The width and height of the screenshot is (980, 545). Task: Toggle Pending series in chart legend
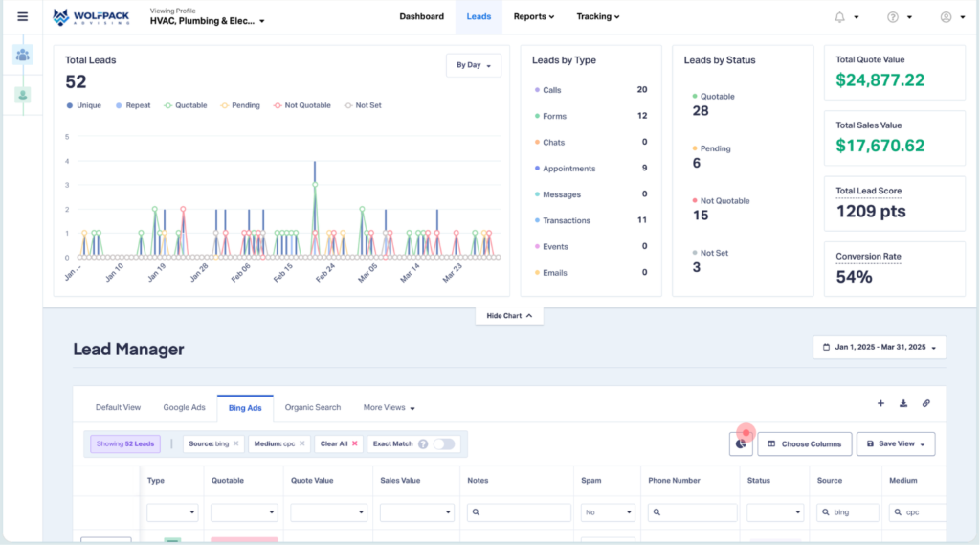coord(240,105)
